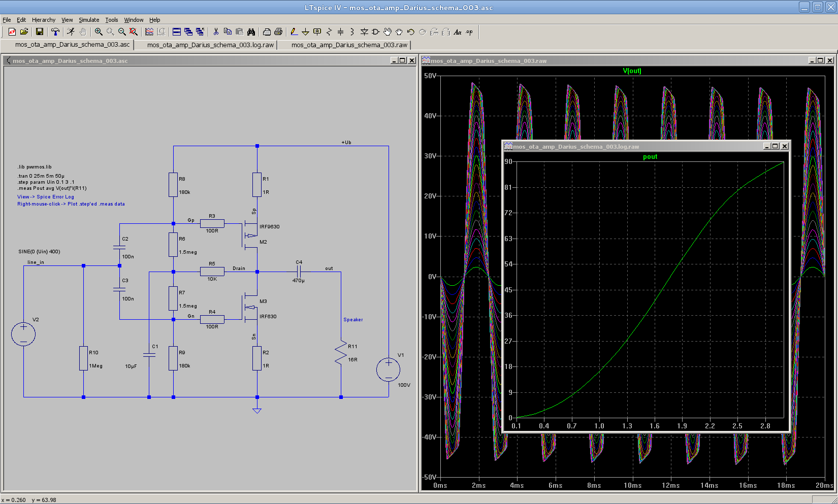Select the Resistor placement tool
Image resolution: width=838 pixels, height=504 pixels.
coord(329,32)
